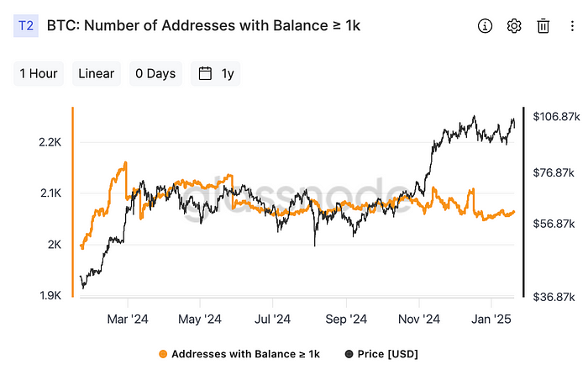
Task: Open the three-dot more options menu
Action: click(x=572, y=26)
